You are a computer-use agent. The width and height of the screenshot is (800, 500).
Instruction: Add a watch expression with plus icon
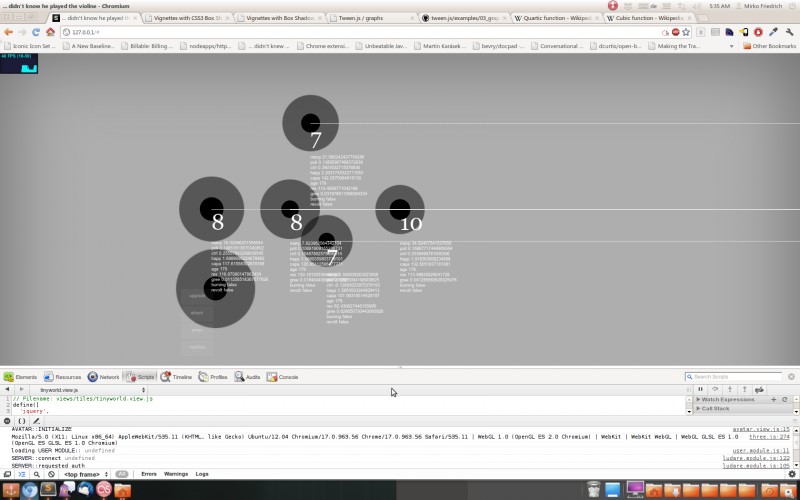(x=773, y=399)
